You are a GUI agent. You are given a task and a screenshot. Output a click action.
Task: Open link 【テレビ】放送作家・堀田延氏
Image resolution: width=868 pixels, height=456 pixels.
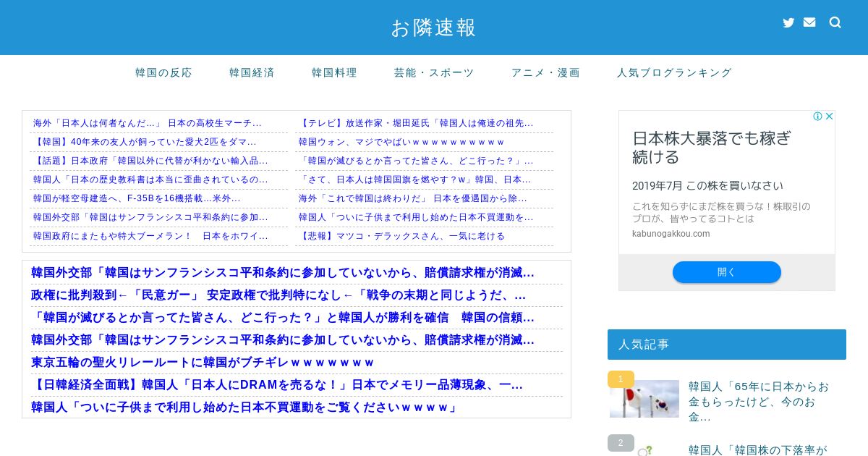416,123
